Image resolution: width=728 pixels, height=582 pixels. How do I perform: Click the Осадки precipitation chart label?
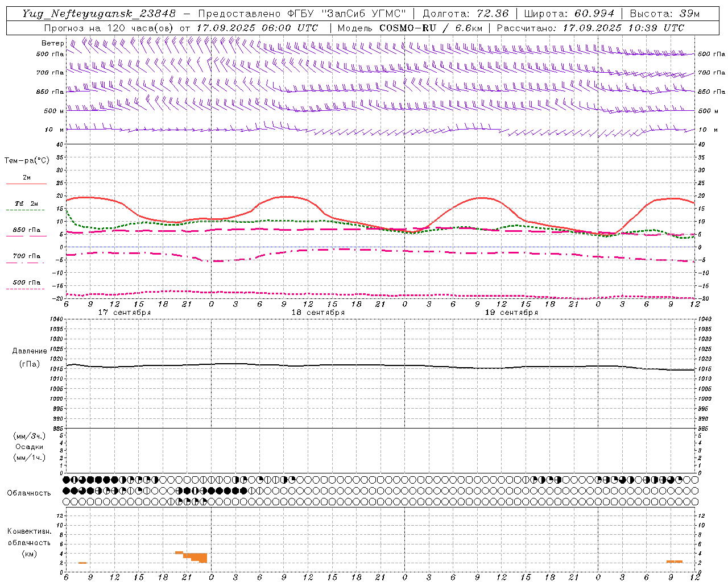click(x=30, y=447)
